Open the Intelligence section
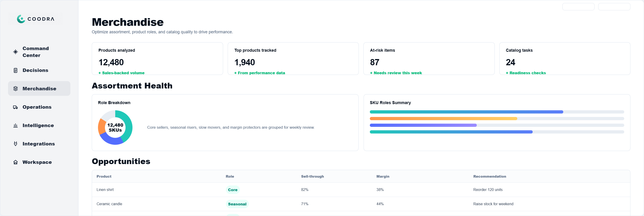644x216 pixels. coord(39,125)
